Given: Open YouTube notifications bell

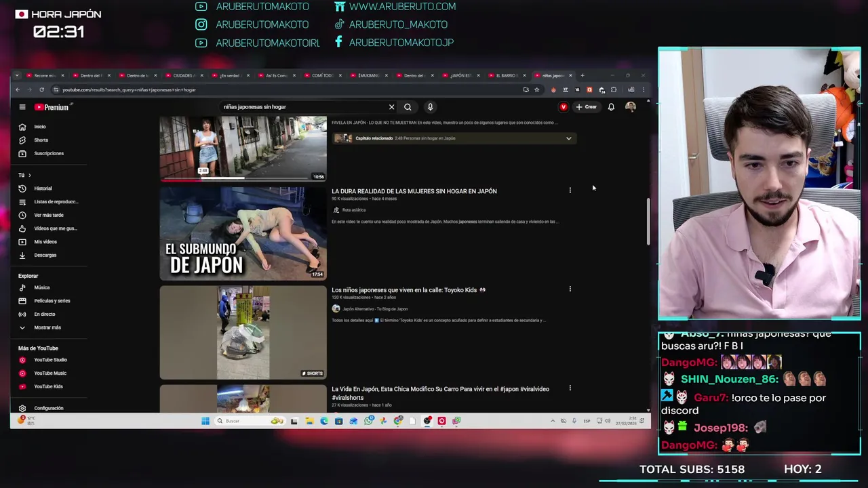Looking at the screenshot, I should (611, 107).
